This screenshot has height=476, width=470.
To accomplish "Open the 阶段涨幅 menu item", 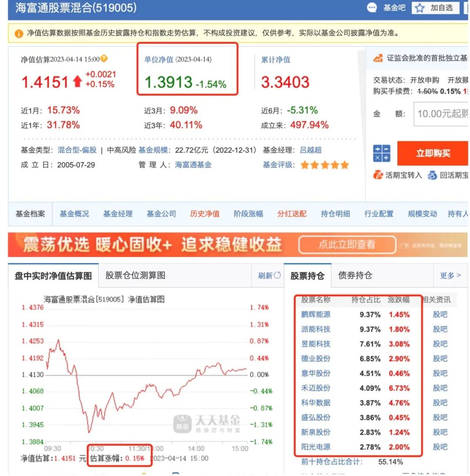I will click(x=248, y=214).
